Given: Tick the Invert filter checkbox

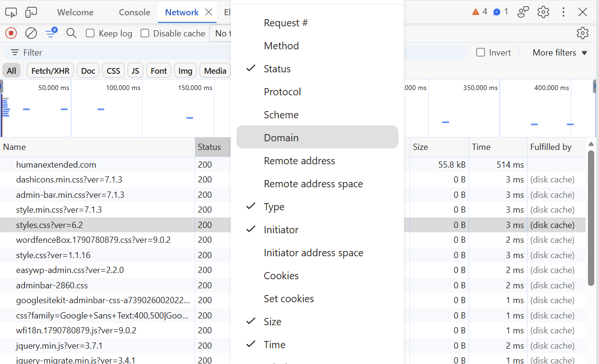Looking at the screenshot, I should click(x=481, y=52).
